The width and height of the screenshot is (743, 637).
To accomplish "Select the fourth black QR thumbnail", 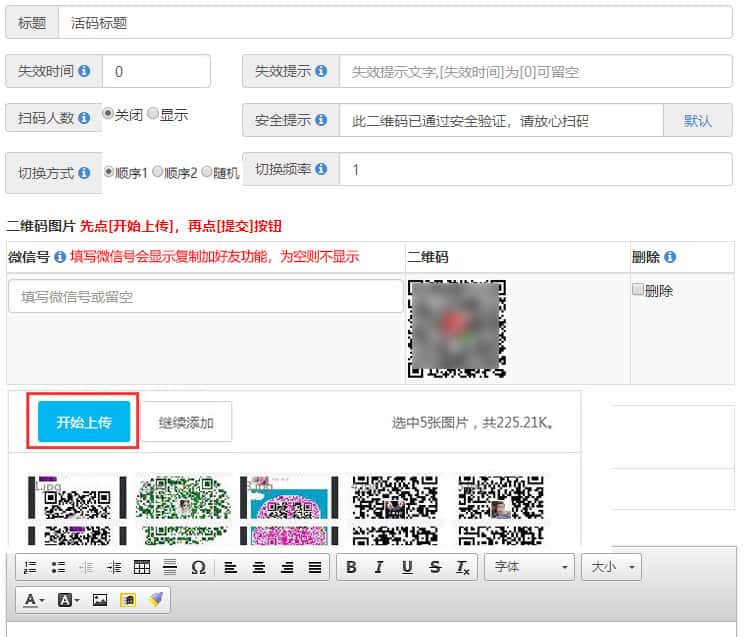I will pyautogui.click(x=395, y=510).
